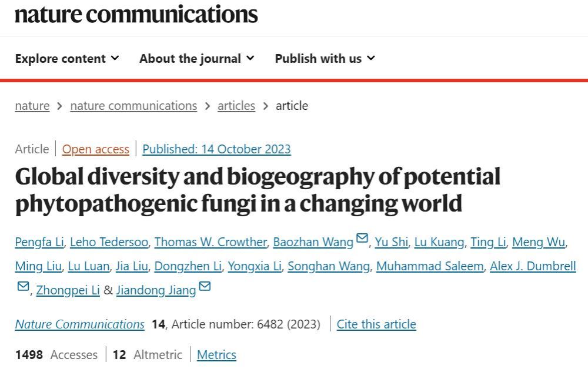Open author Pengfa Li's details
The height and width of the screenshot is (369, 588).
click(x=39, y=242)
